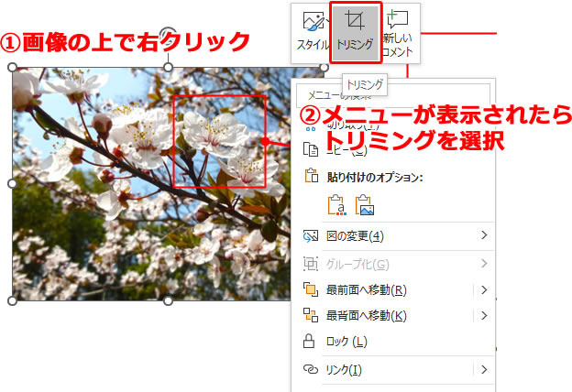Choose the paste as picture icon
Viewport: 572px width, 392px height.
point(364,205)
